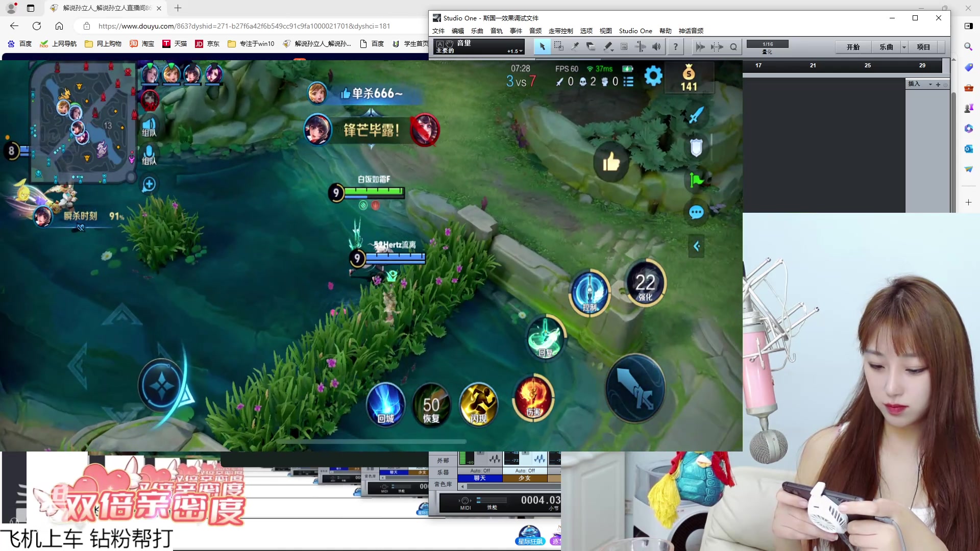
Task: Expand the minimap plus magnifier button
Action: pos(149,184)
